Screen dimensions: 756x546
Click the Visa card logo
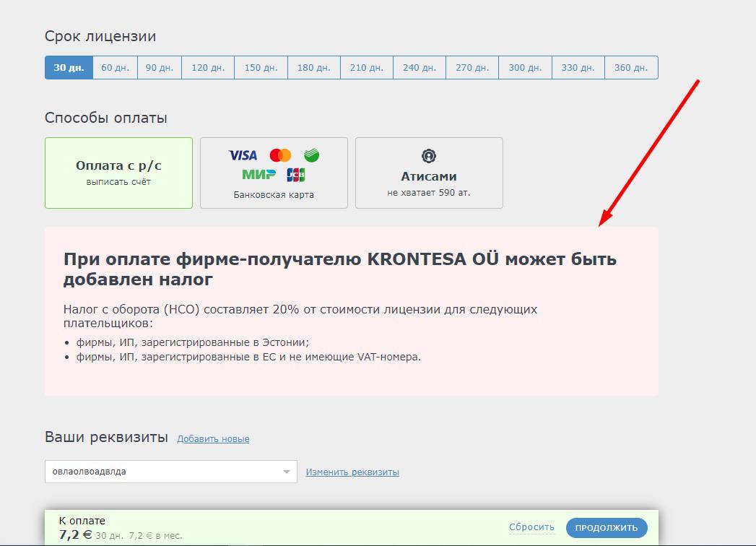pos(243,155)
